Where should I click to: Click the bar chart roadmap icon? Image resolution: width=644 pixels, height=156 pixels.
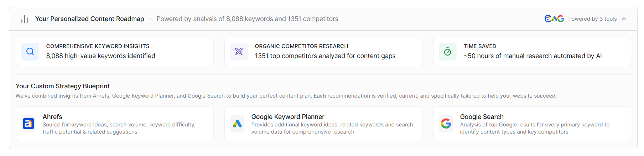25,19
